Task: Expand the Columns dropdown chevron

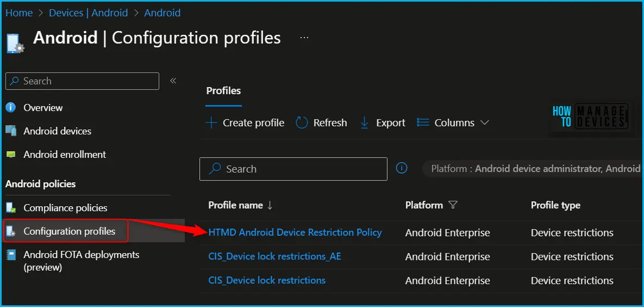Action: click(x=485, y=122)
